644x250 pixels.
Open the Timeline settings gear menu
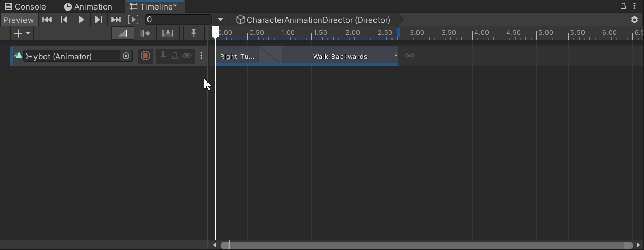(x=634, y=20)
